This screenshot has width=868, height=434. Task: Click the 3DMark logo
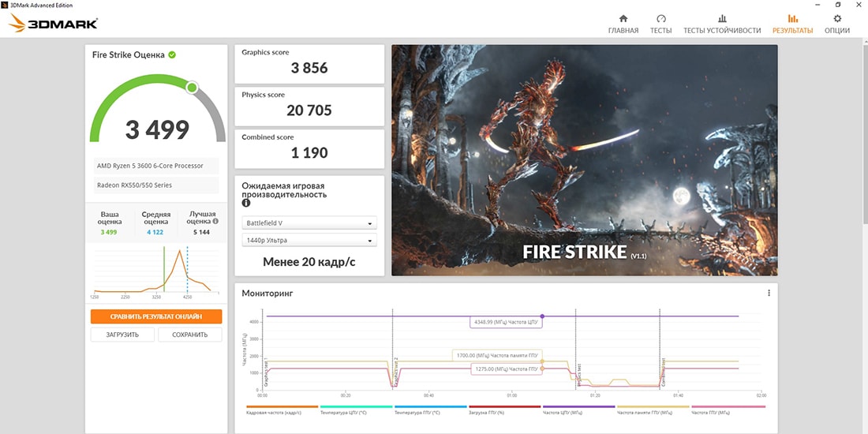click(54, 23)
